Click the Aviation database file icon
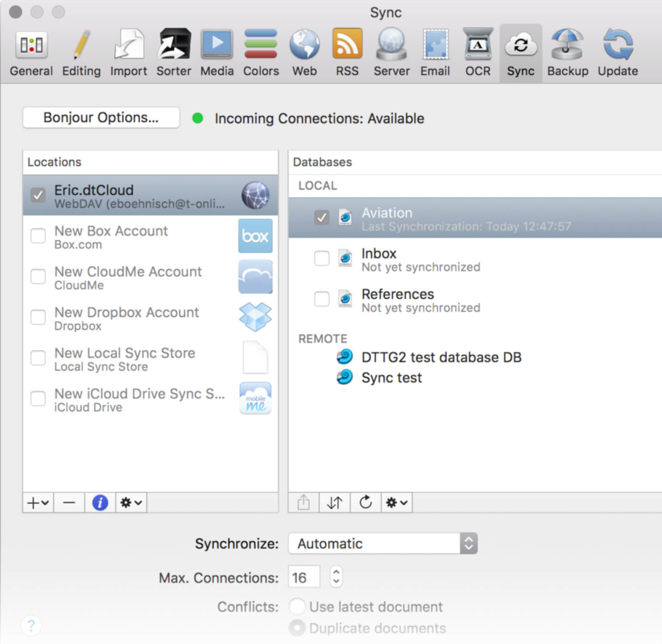Viewport: 662px width, 644px height. click(x=345, y=217)
